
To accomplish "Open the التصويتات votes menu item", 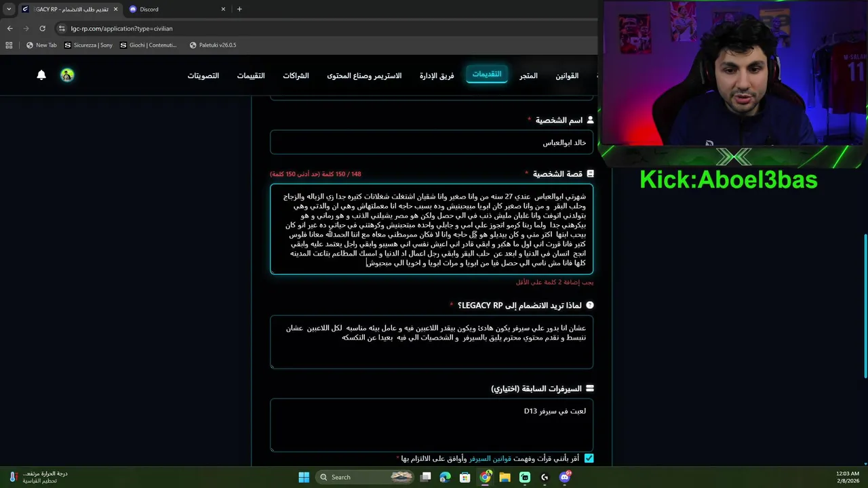I will tap(203, 75).
